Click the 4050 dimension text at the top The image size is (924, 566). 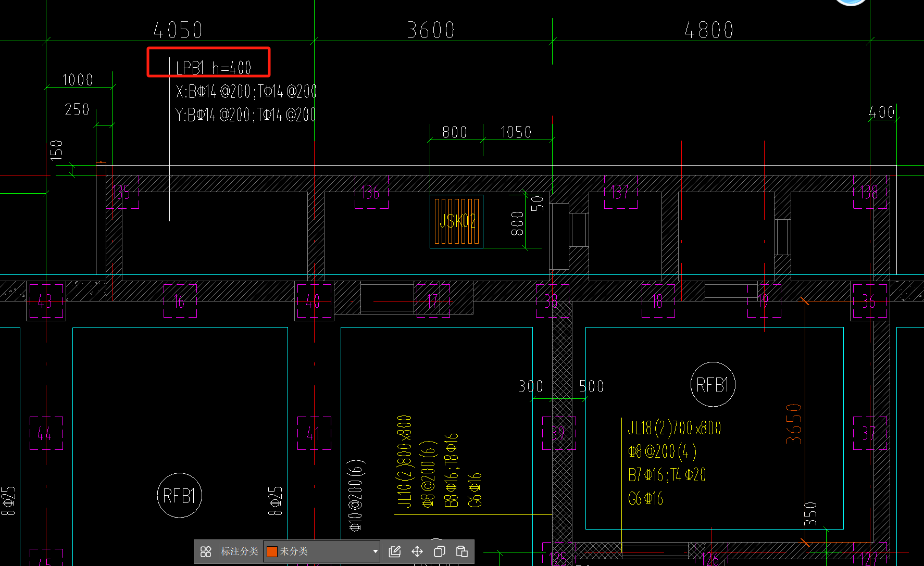point(178,30)
